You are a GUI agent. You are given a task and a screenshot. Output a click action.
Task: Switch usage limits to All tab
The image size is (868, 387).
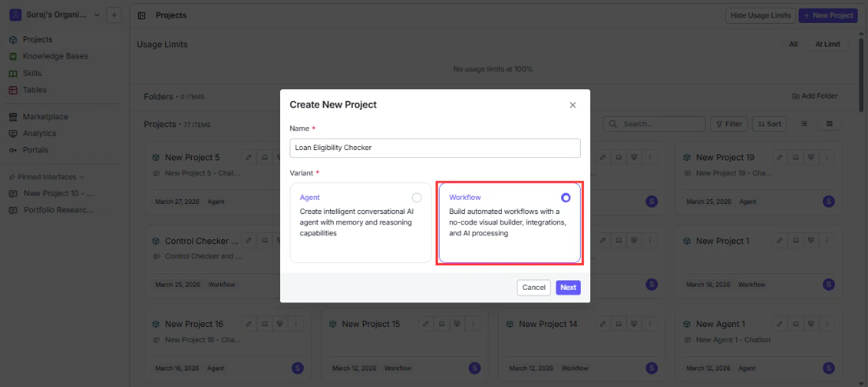click(x=793, y=44)
